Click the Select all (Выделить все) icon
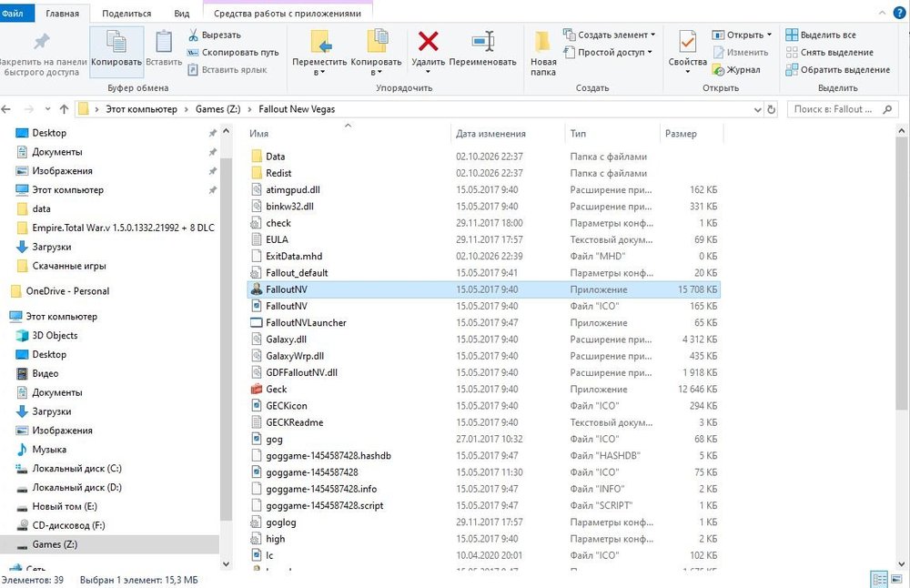 (792, 35)
